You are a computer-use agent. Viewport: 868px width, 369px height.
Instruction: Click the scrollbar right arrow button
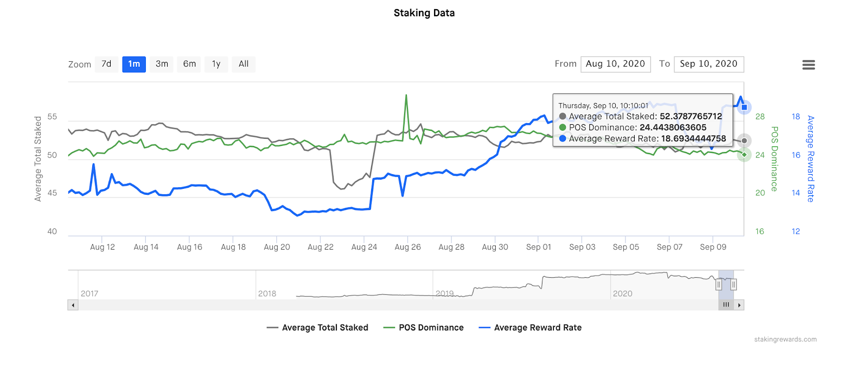739,305
